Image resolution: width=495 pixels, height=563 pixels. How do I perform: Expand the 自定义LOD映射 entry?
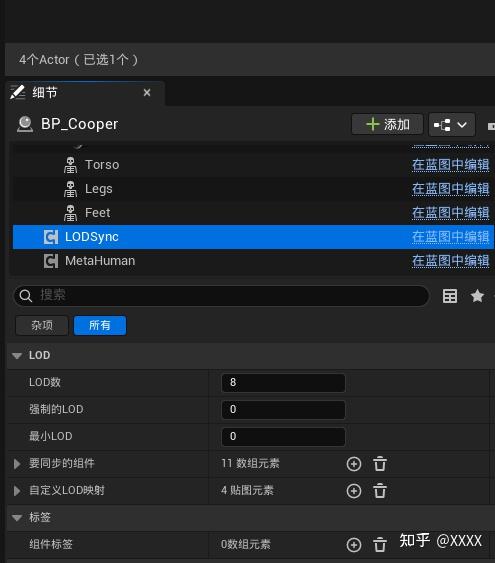(17, 490)
